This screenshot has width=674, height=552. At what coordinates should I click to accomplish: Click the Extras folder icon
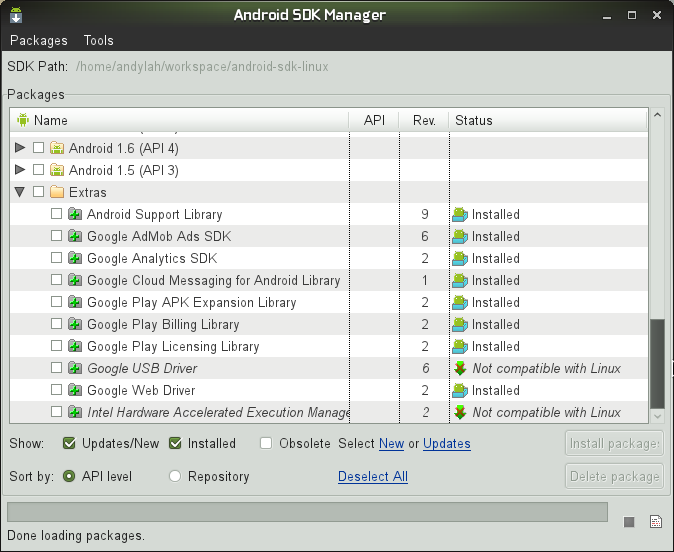point(57,192)
